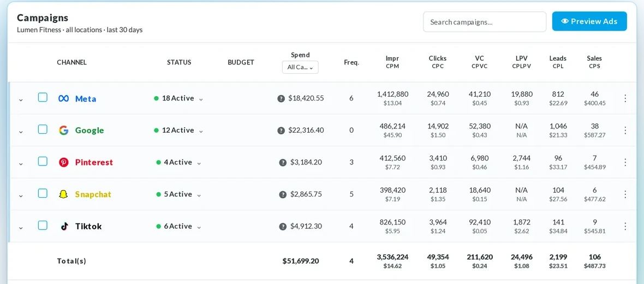
Task: Click the CHANNEL column header
Action: [72, 62]
